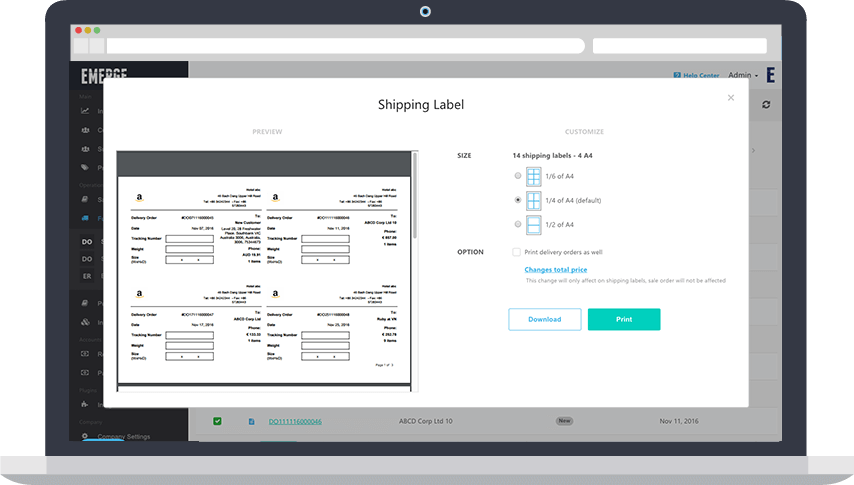854x485 pixels.
Task: Open the Admin dropdown menu
Action: coord(743,75)
